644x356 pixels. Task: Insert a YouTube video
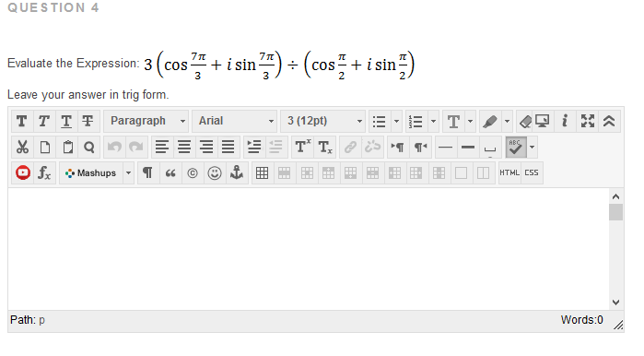coord(23,173)
